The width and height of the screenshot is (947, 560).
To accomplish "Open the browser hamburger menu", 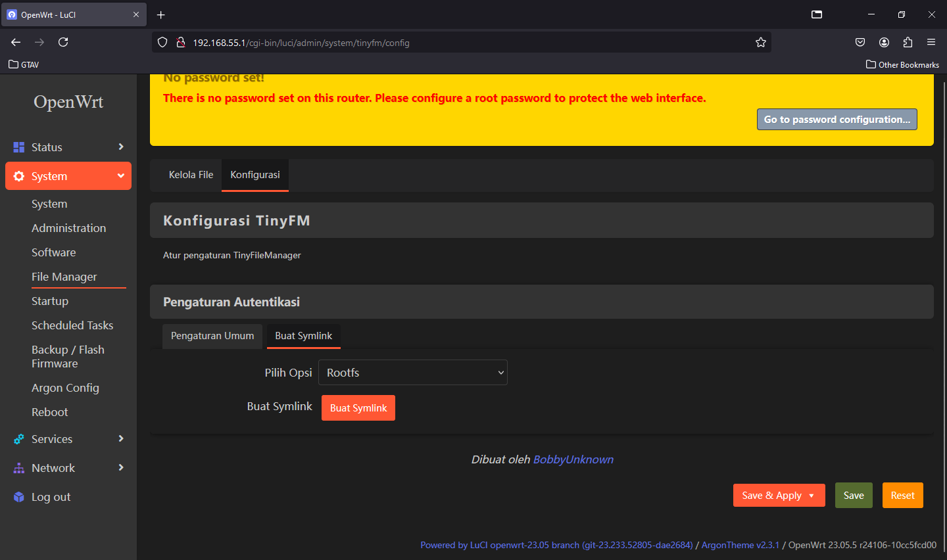I will coord(931,42).
